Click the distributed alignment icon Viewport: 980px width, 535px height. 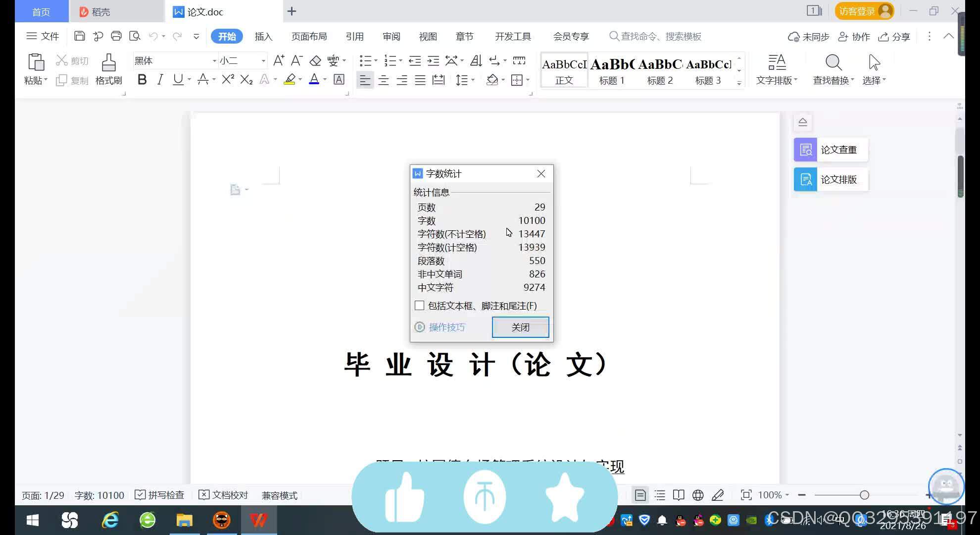click(x=439, y=80)
